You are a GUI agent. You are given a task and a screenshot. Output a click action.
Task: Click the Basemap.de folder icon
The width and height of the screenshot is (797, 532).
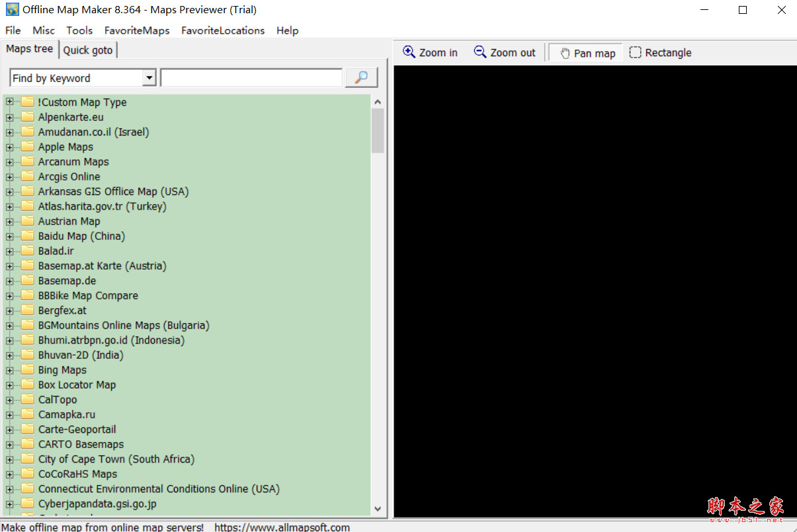(x=27, y=281)
